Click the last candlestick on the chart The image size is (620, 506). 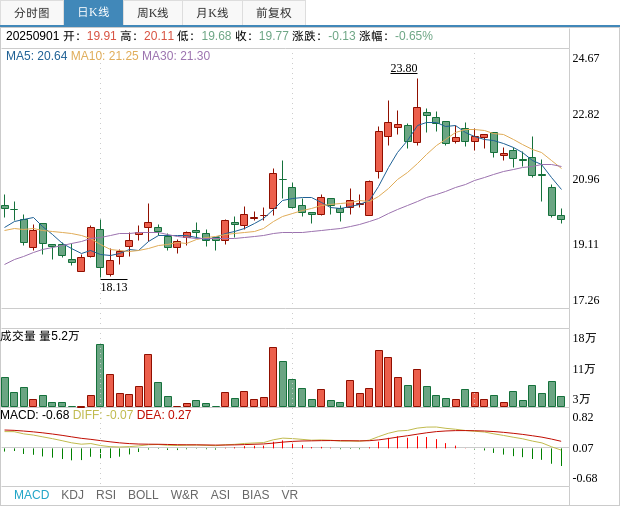click(561, 217)
